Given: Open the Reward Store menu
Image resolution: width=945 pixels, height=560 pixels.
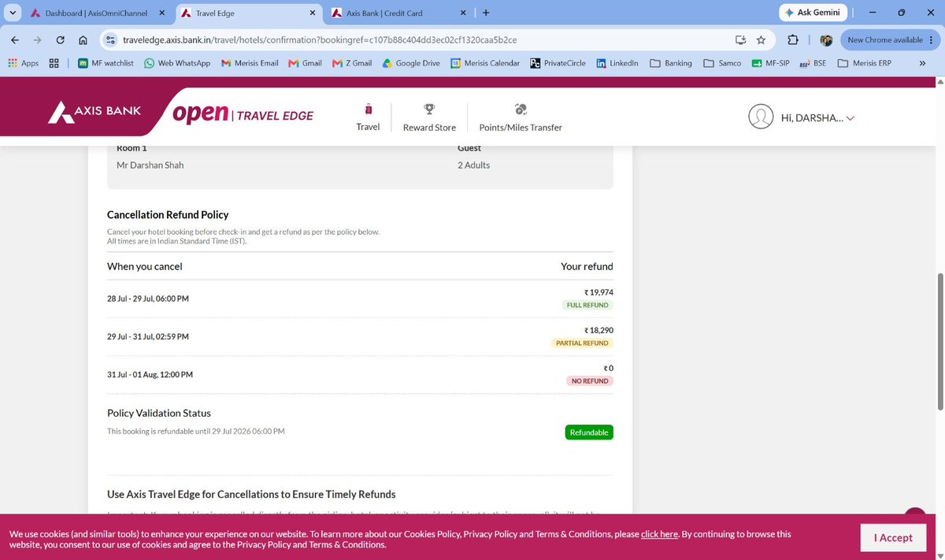Looking at the screenshot, I should [429, 117].
